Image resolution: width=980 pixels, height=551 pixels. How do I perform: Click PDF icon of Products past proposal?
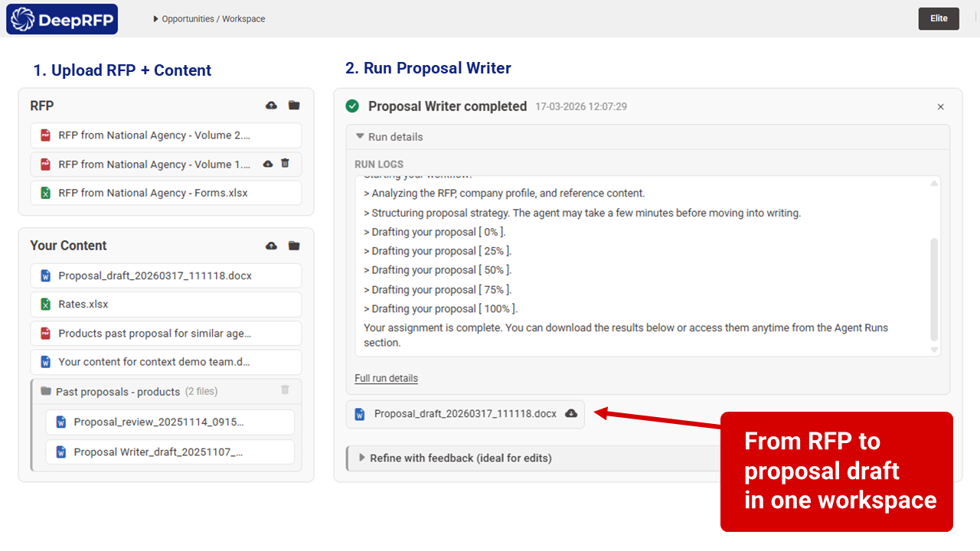(x=45, y=334)
